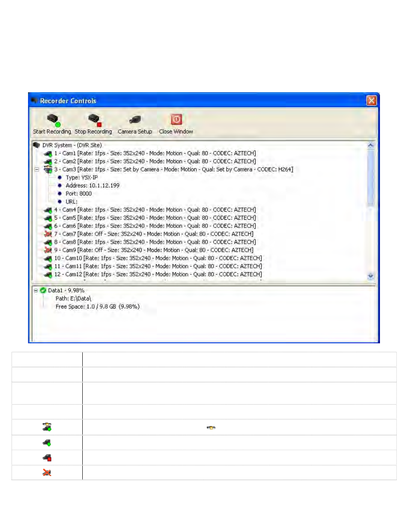Screen dimensions: 411x532
Task: Click the 'Type: VSX-IP' entry
Action: point(82,177)
